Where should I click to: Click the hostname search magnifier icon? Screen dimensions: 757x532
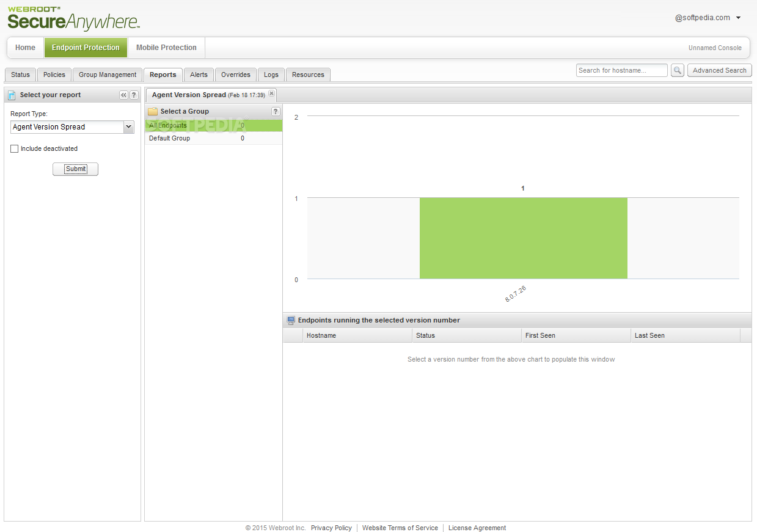677,70
